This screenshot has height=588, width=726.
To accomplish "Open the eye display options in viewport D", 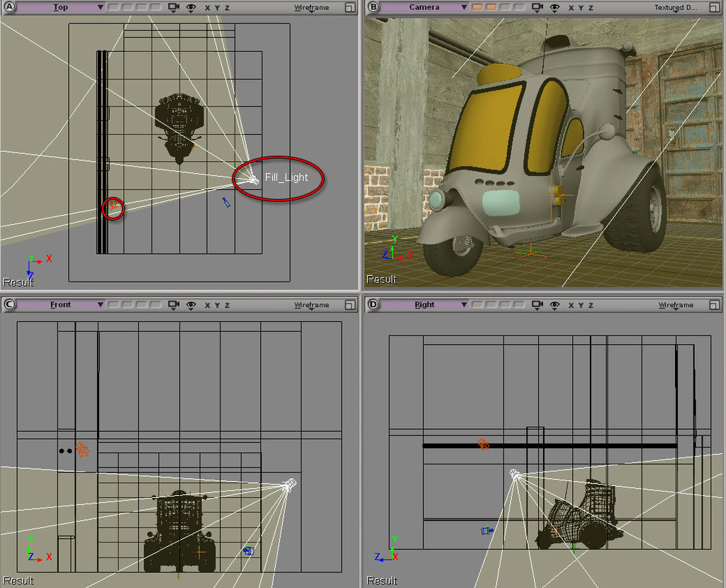I will 554,305.
